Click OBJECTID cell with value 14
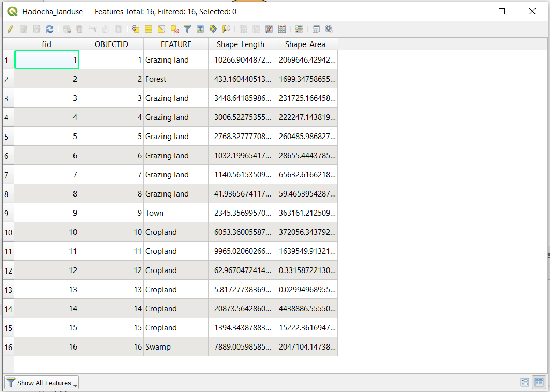Screen dimensions: 550x392 pos(111,309)
